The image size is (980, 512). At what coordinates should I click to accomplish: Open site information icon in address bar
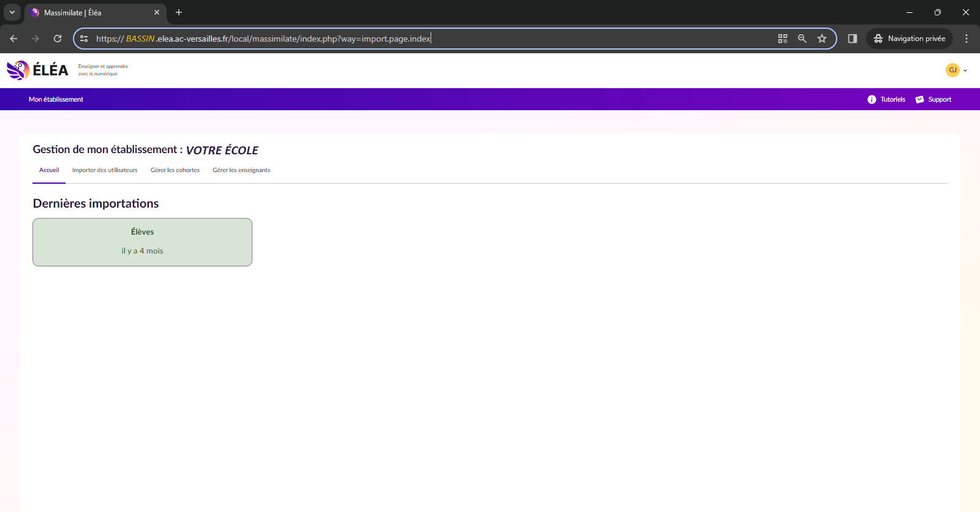(84, 39)
